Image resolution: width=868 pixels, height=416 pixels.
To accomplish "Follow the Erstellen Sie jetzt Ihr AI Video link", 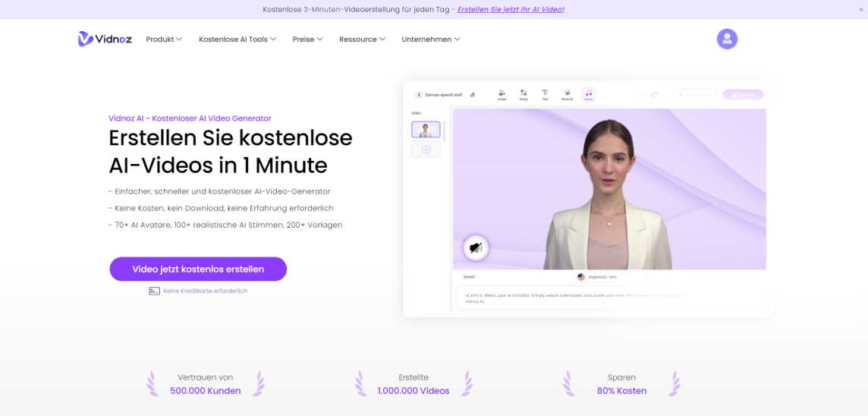I will pyautogui.click(x=511, y=9).
